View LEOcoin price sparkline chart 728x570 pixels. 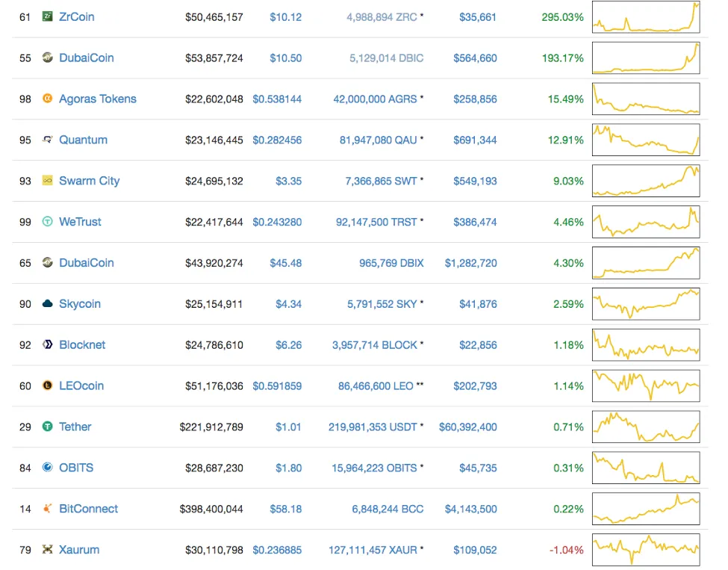point(646,385)
